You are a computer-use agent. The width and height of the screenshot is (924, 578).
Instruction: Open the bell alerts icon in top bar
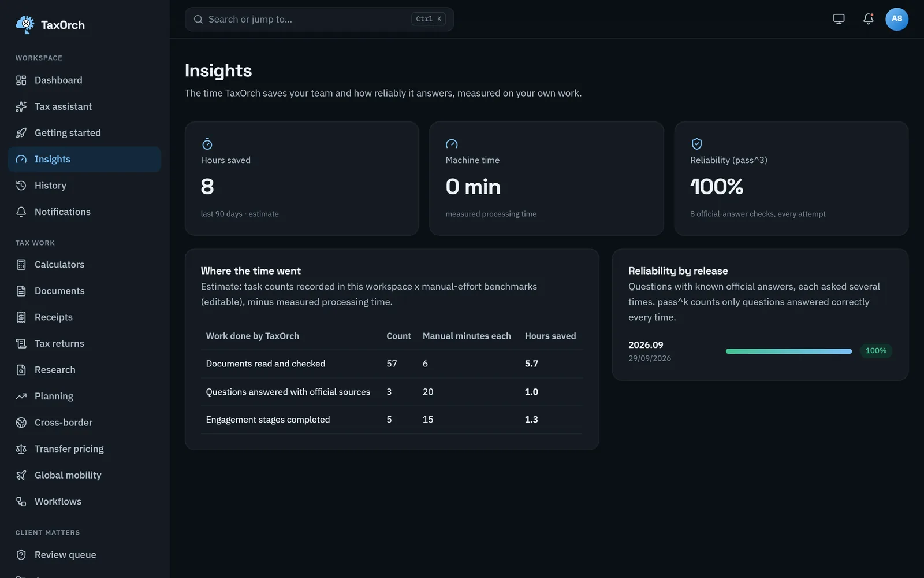coord(868,19)
